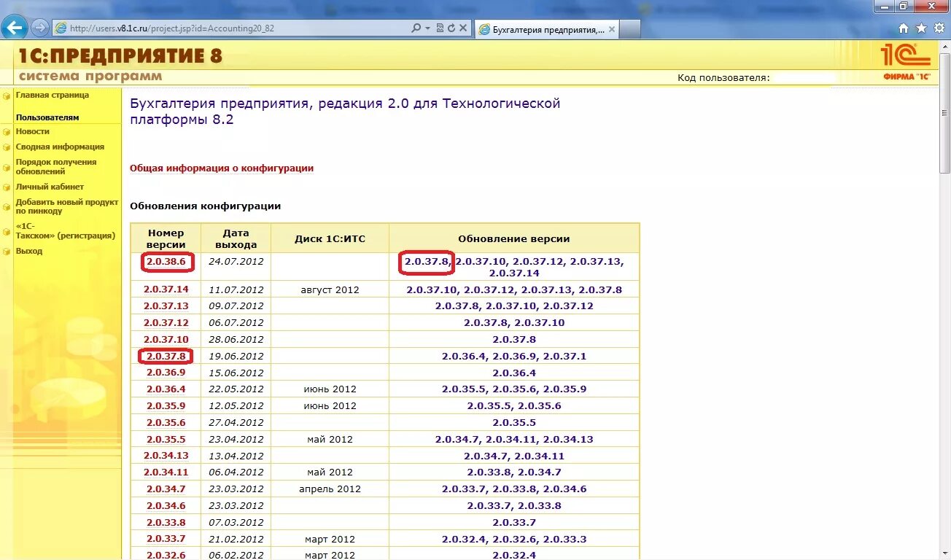Image resolution: width=951 pixels, height=560 pixels.
Task: Open the address bar search dropdown arrow
Action: point(427,28)
